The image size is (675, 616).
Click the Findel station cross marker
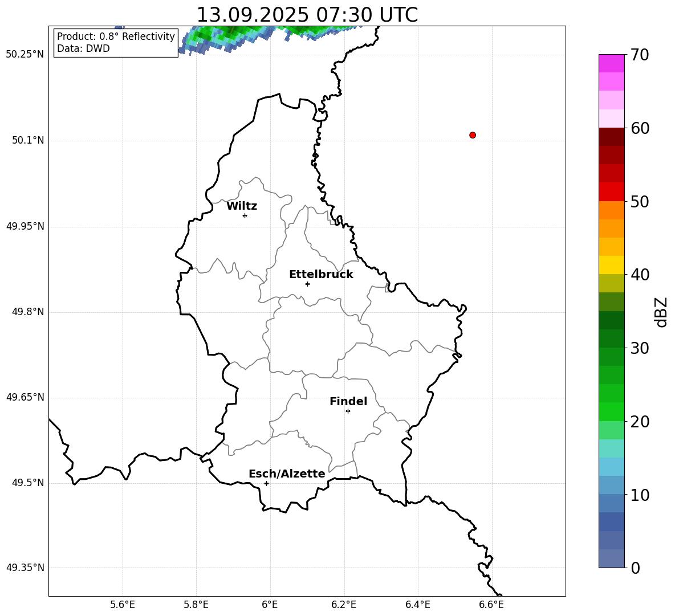click(x=348, y=411)
